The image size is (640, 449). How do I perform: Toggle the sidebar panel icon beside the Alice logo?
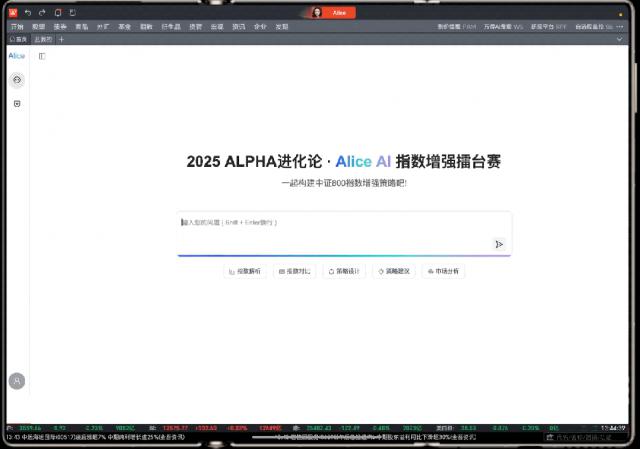pos(42,56)
